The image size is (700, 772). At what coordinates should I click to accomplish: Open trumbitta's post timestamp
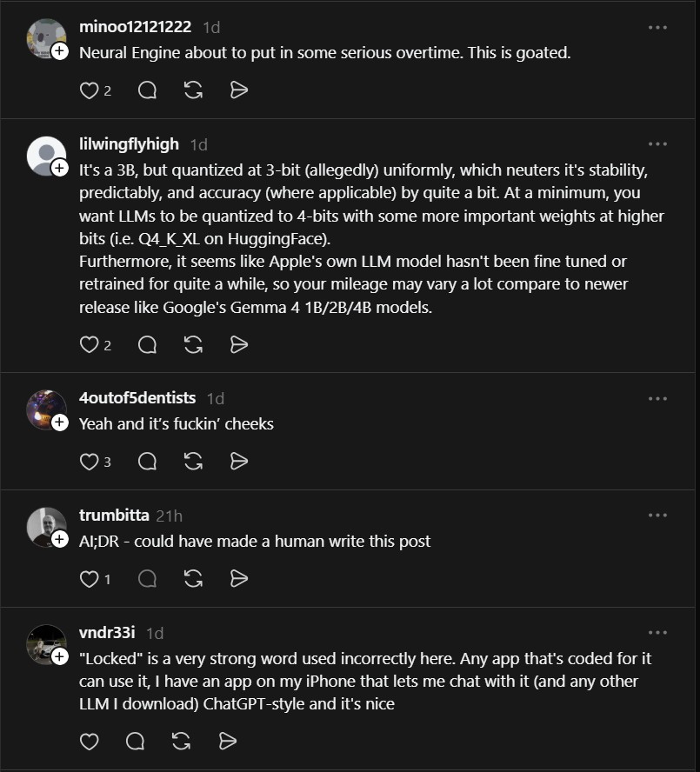pyautogui.click(x=169, y=515)
